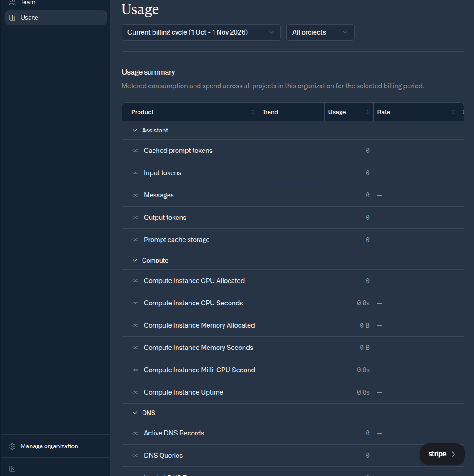Click the arrow on the stripe button
The height and width of the screenshot is (476, 474).
[x=454, y=454]
